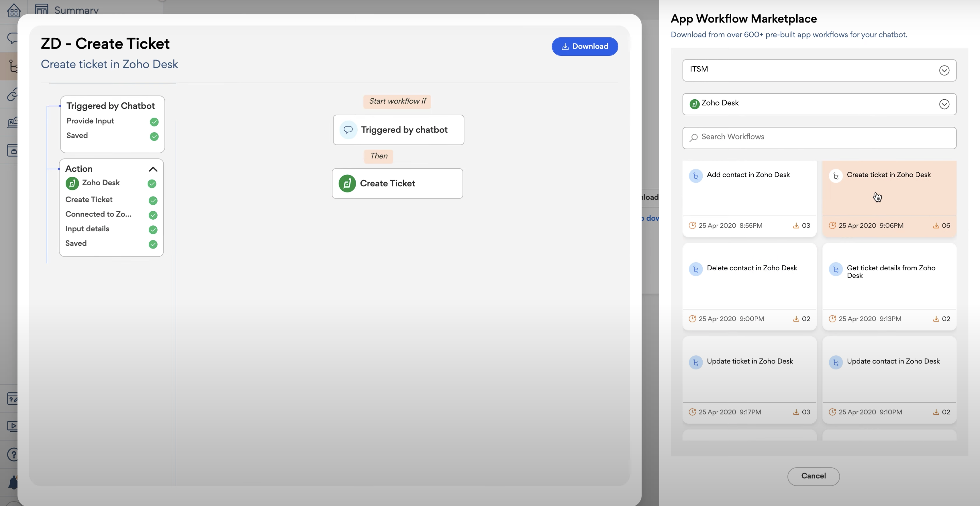This screenshot has height=506, width=980.
Task: Click the workflow icon on Update ticket card
Action: click(696, 362)
